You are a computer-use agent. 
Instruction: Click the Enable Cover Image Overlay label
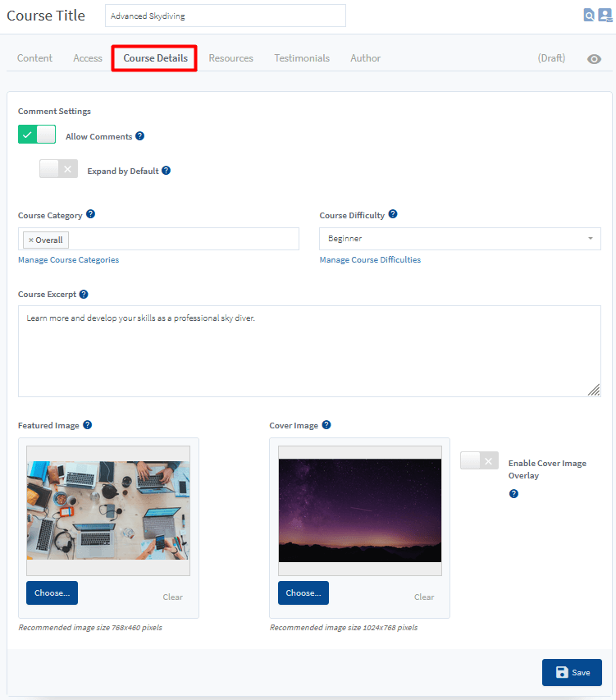coord(547,469)
